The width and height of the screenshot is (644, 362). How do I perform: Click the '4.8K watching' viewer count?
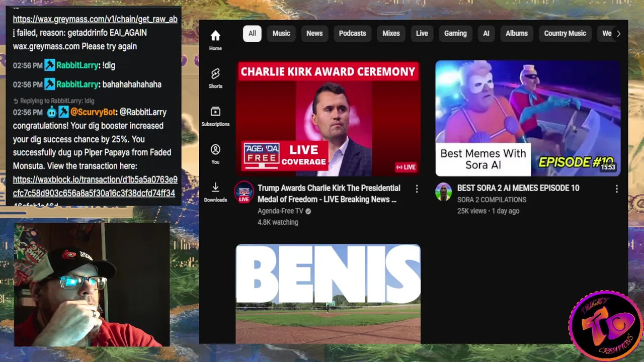coord(278,222)
